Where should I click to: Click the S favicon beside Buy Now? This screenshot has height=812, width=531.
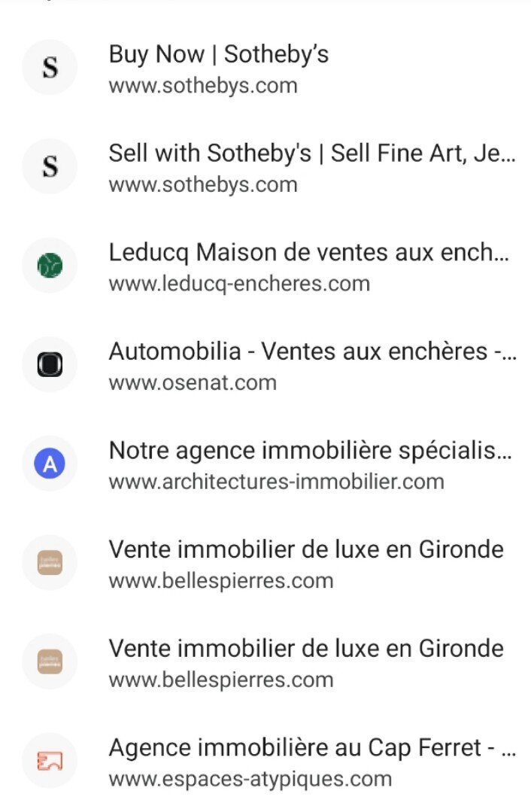pos(50,67)
